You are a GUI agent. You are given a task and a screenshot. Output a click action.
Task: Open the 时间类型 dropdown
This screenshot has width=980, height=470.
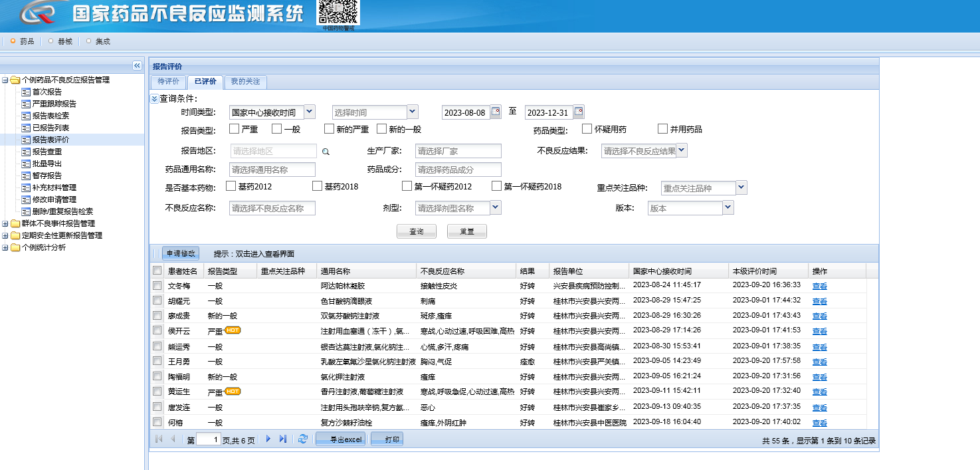[x=310, y=112]
